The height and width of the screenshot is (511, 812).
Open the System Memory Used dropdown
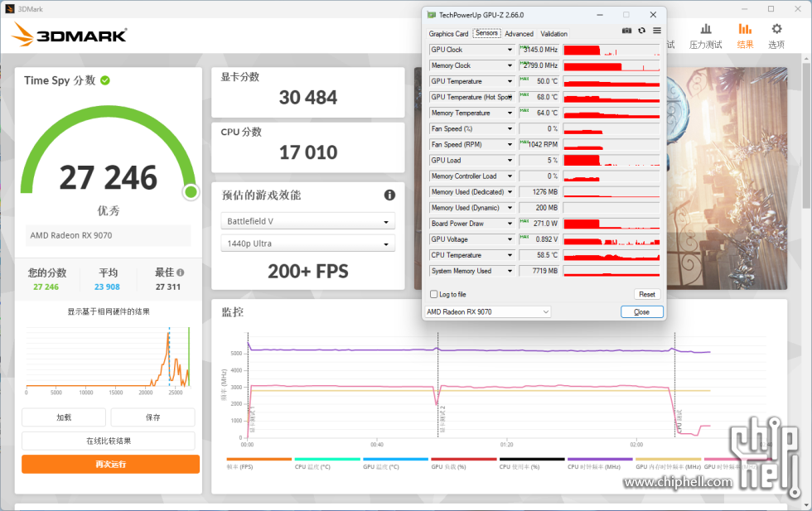pos(510,271)
